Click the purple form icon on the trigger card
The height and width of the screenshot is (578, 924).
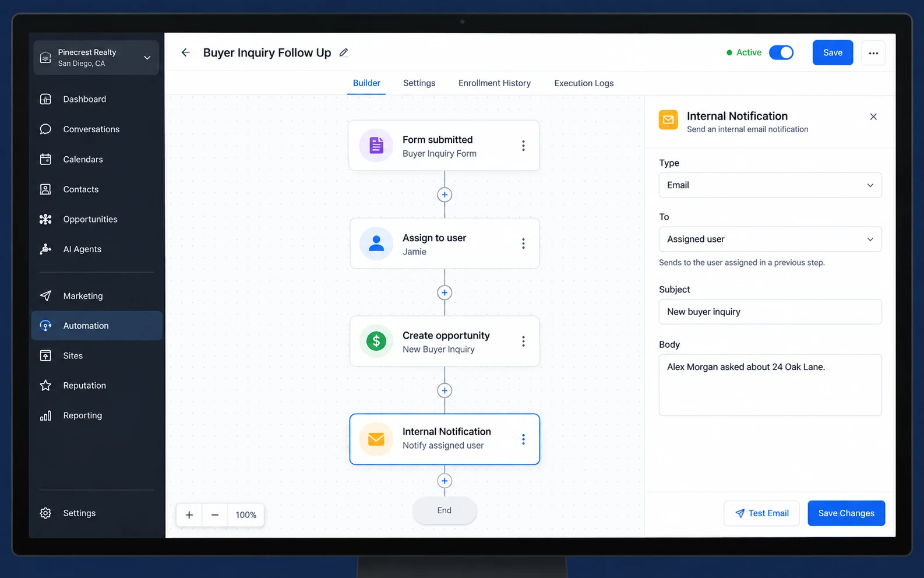click(376, 146)
